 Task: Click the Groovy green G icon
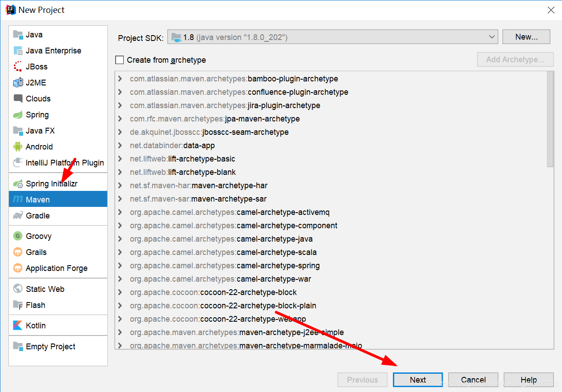(x=18, y=236)
